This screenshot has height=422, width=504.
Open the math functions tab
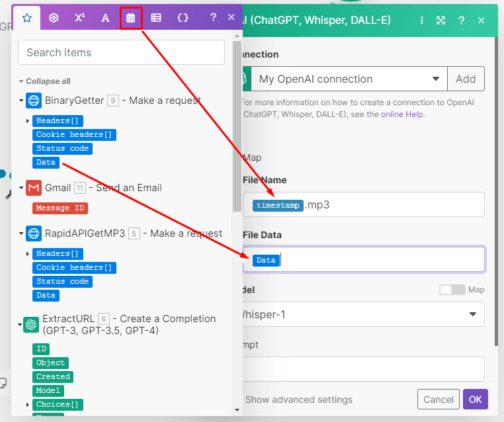point(79,18)
